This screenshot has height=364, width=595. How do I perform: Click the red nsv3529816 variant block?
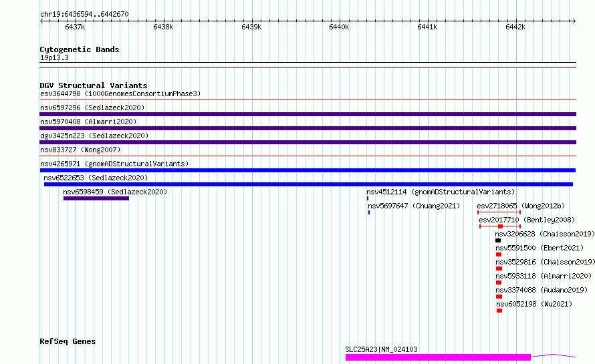(x=499, y=268)
